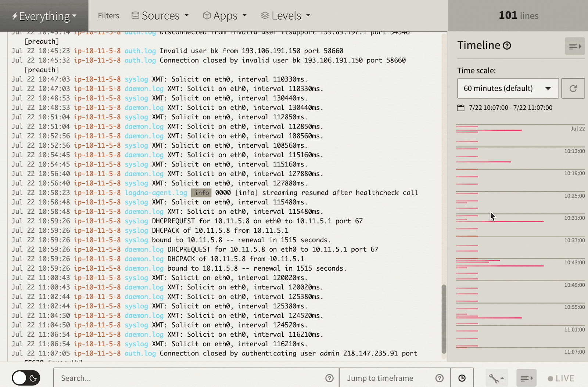Toggle the timeline panel button in the bottom bar
Viewport: 588px width, 387px height.
526,378
